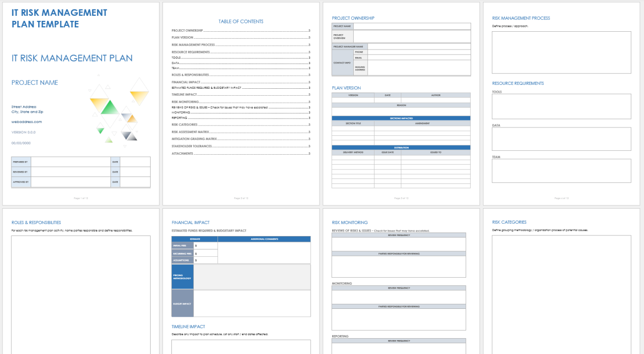Click the PREPARED BY input cell
The height and width of the screenshot is (354, 644).
(69, 161)
